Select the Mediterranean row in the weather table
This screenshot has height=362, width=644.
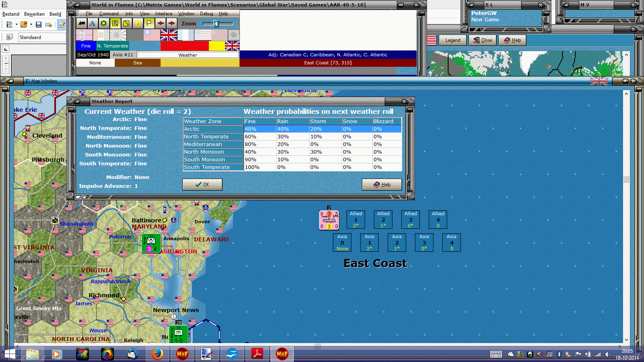pyautogui.click(x=292, y=144)
